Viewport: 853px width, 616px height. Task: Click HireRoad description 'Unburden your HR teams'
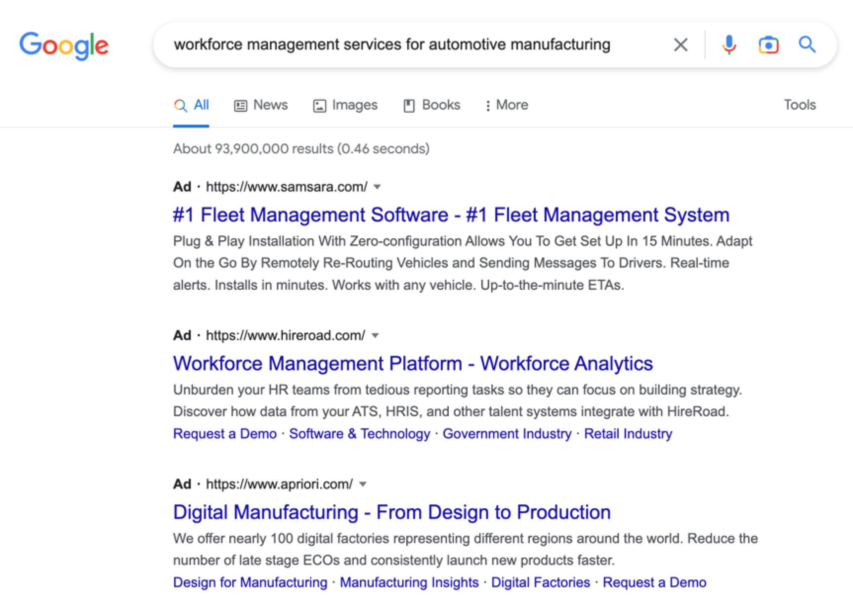coord(458,401)
